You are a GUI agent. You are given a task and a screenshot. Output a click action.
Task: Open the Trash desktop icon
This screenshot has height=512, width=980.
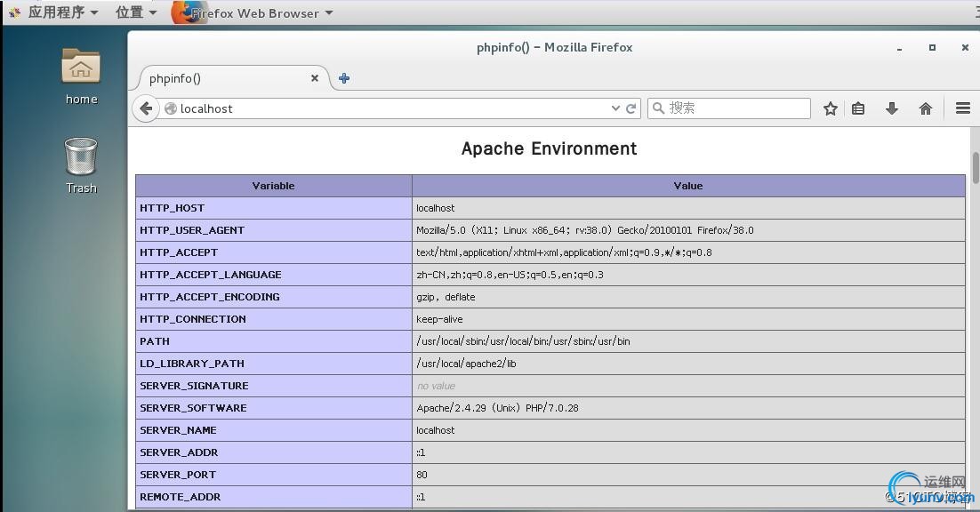[81, 165]
